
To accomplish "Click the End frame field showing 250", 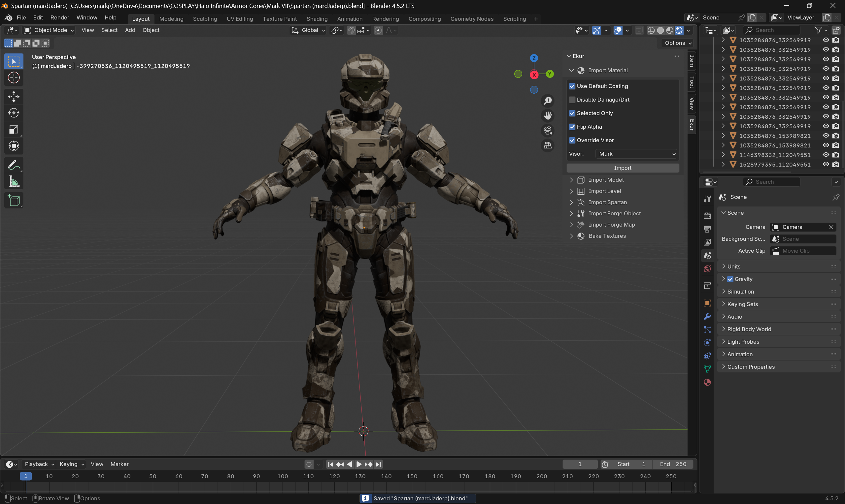I will pos(673,464).
